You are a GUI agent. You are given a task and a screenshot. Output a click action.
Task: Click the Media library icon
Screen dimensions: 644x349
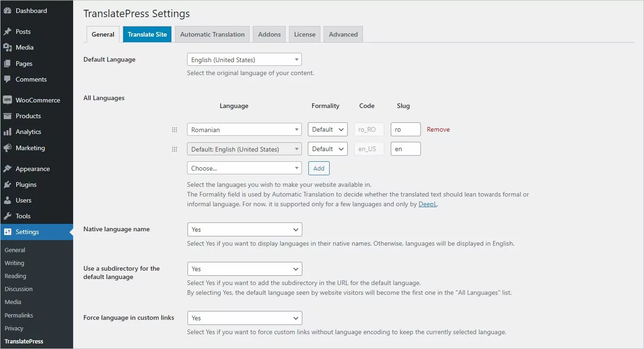tap(7, 47)
